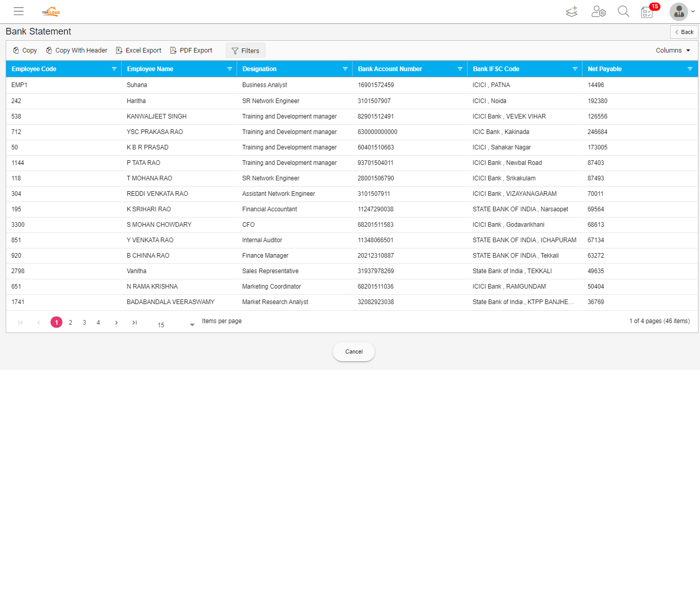Screen dimensions: 700x604
Task: Select the Assistant Network Engineer cell
Action: click(278, 194)
